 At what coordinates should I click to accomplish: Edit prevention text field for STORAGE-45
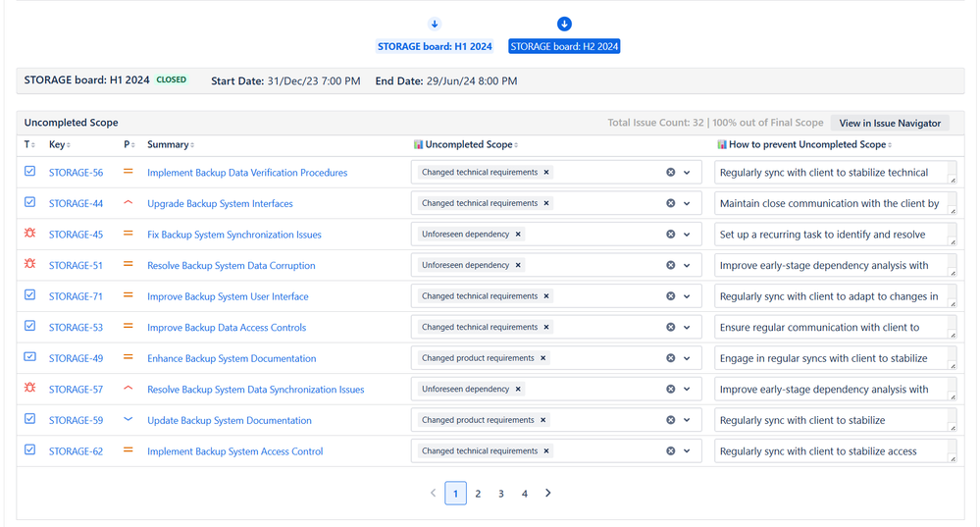[x=836, y=235]
